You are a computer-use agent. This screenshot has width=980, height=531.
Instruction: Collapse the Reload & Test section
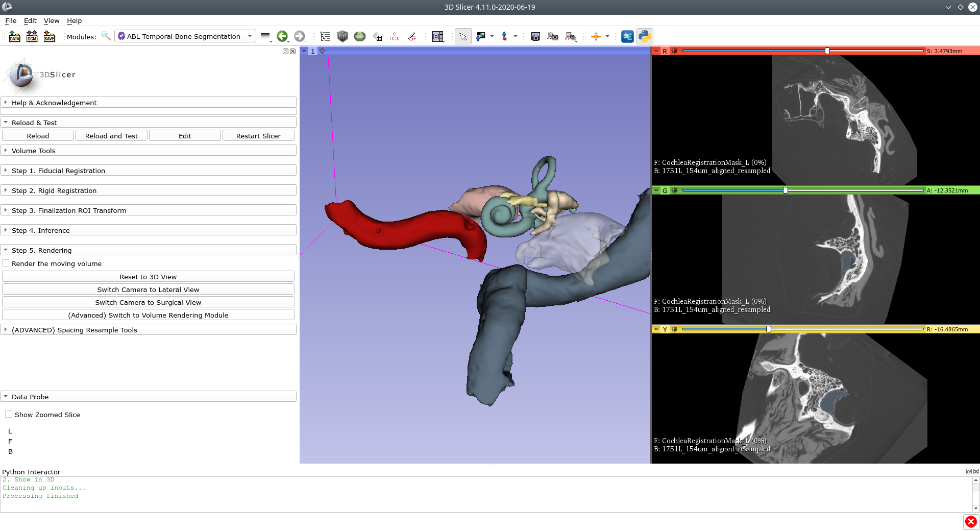pyautogui.click(x=149, y=123)
